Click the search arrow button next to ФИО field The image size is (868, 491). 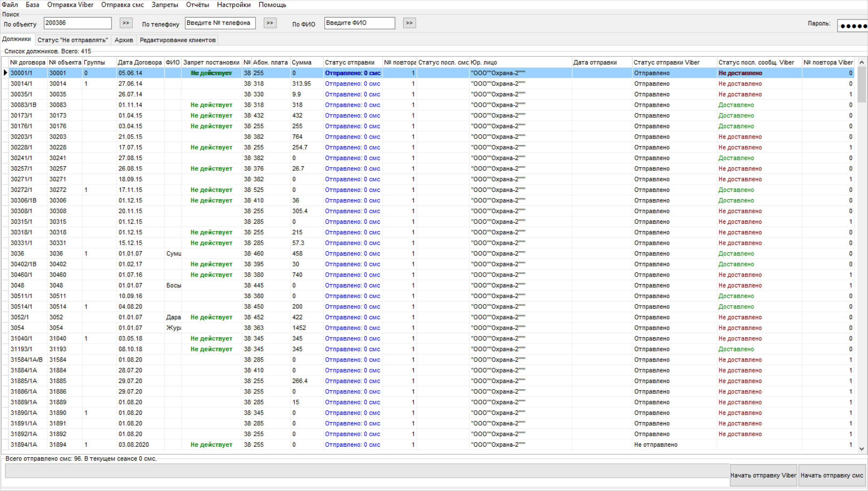pos(409,23)
